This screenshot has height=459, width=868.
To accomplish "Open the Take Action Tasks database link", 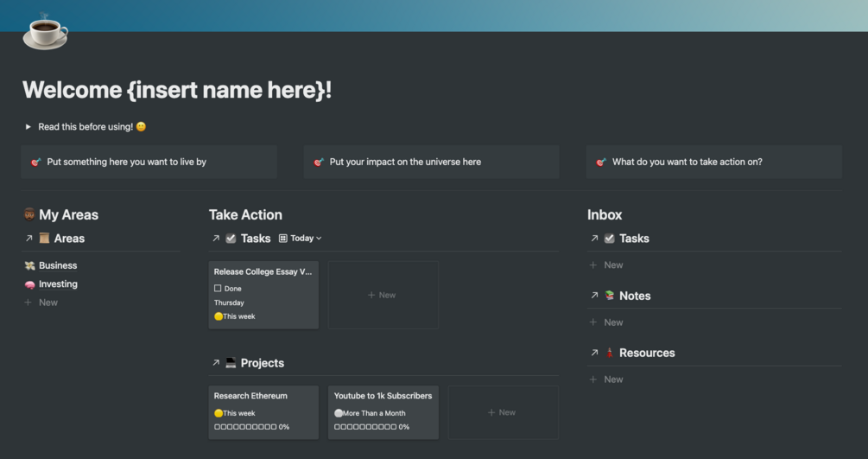I will 216,239.
